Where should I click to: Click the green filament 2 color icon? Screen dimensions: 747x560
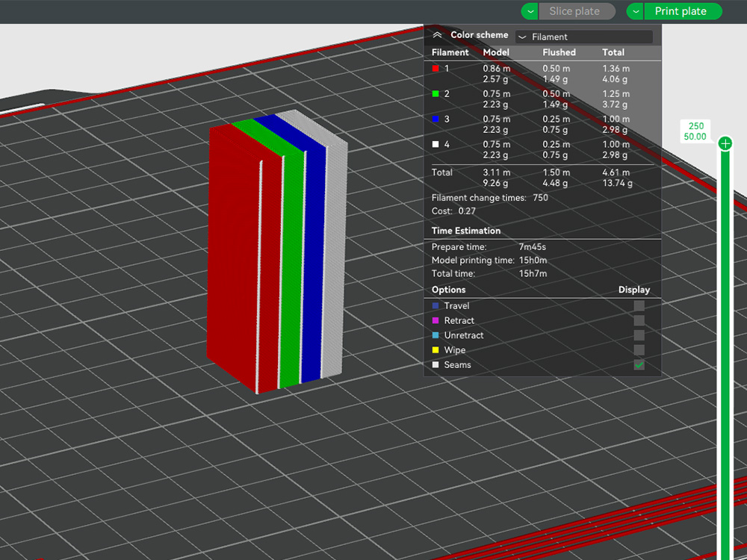[x=436, y=93]
